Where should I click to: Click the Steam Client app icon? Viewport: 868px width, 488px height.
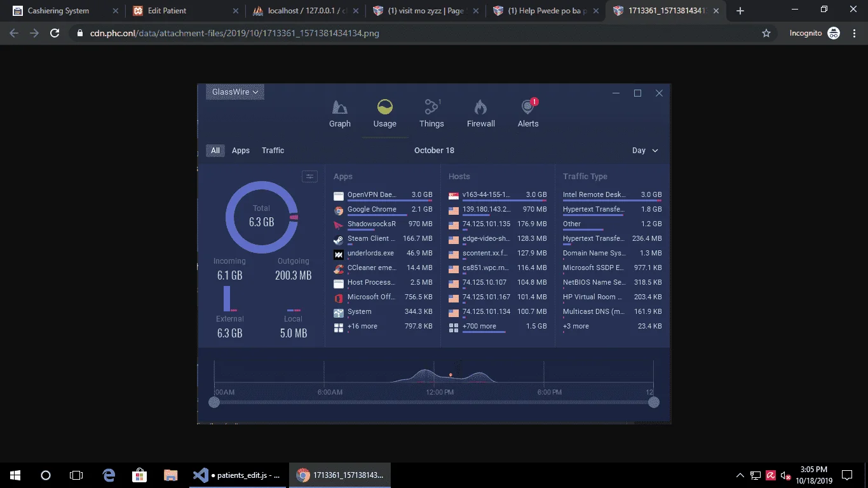click(339, 239)
